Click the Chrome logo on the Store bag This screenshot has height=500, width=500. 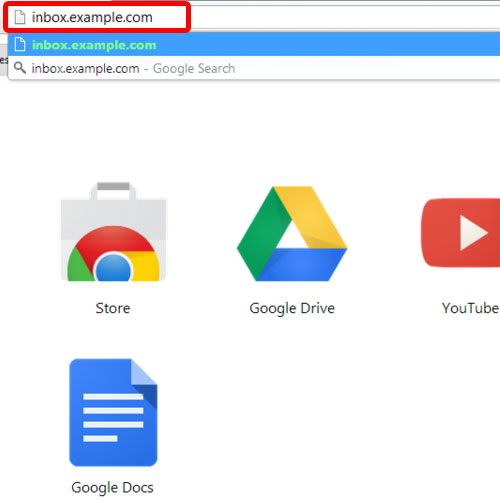(113, 253)
